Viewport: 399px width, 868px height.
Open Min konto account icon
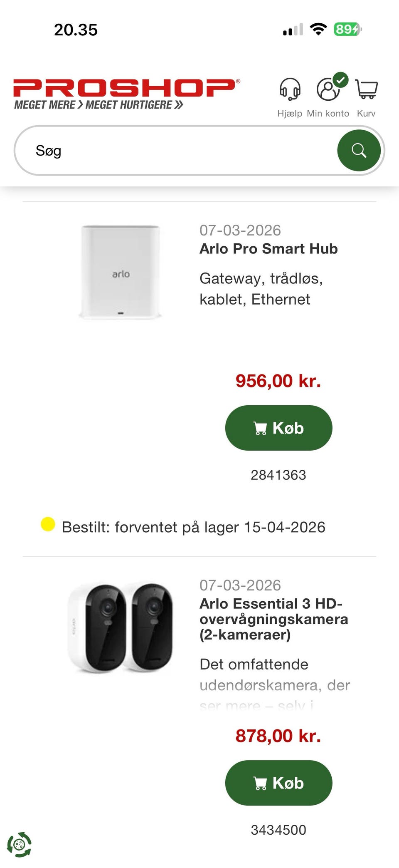pyautogui.click(x=328, y=89)
